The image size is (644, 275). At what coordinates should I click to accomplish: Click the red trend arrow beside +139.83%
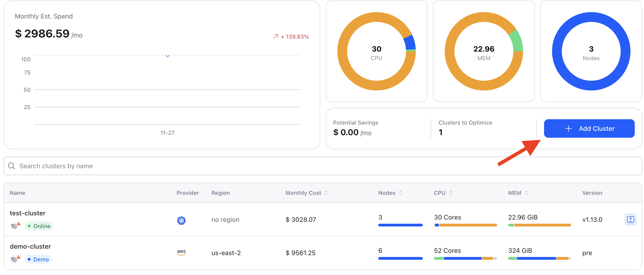point(276,37)
